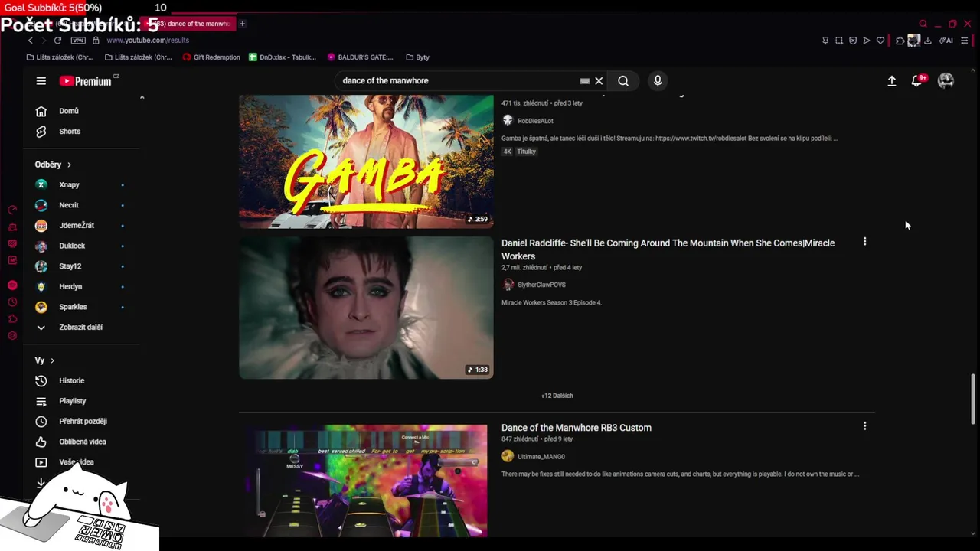Expand Zobrazit další subscriptions
Screen dimensions: 980x551
[81, 328]
